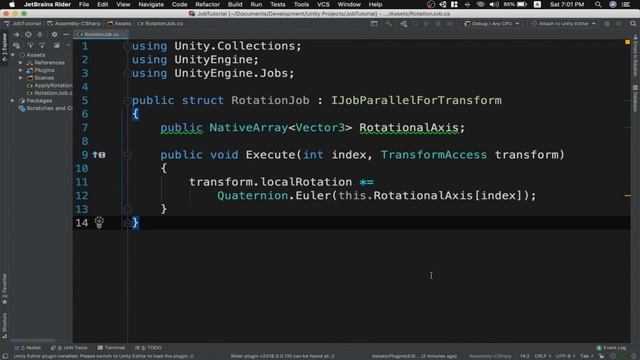Click macOS volume icon in menu bar
640x360 pixels.
[x=494, y=4]
